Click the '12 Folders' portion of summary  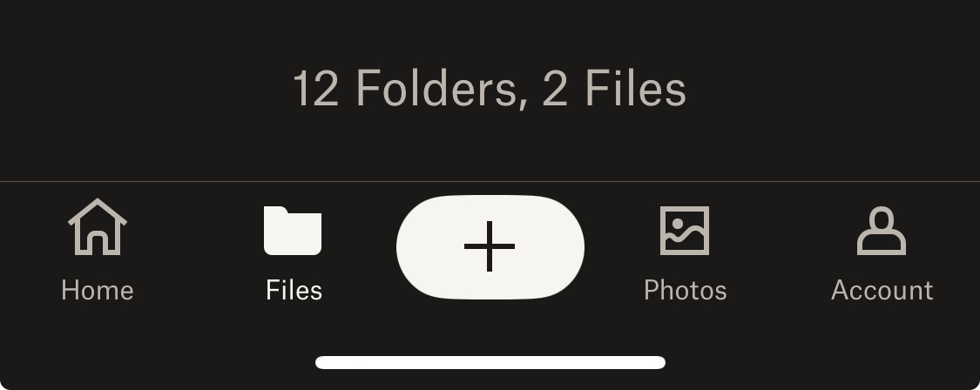405,89
